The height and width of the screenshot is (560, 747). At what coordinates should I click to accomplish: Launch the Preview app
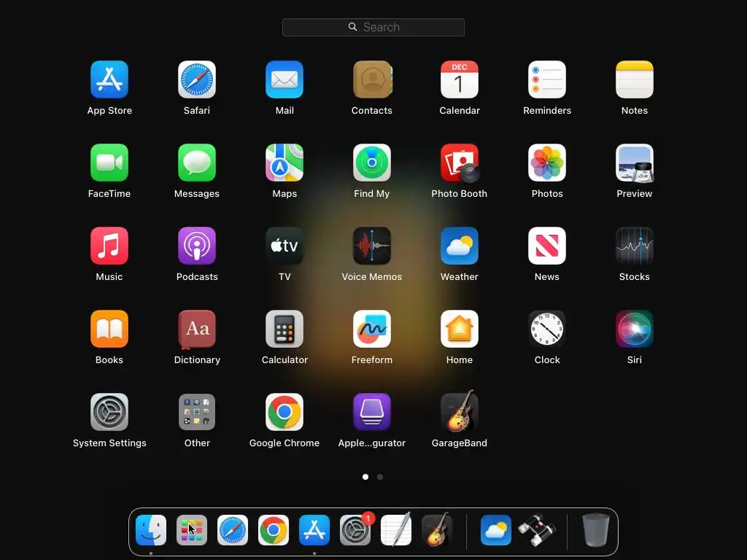pyautogui.click(x=635, y=163)
